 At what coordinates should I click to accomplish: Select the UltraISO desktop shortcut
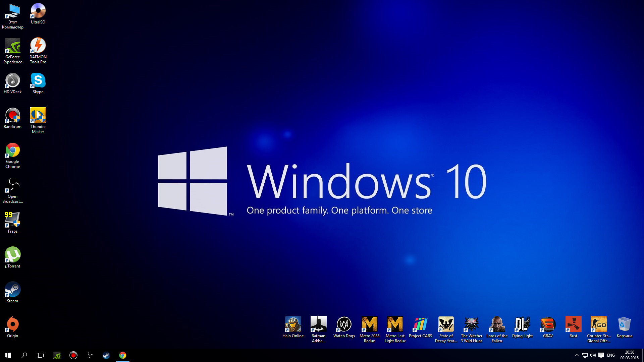click(38, 13)
